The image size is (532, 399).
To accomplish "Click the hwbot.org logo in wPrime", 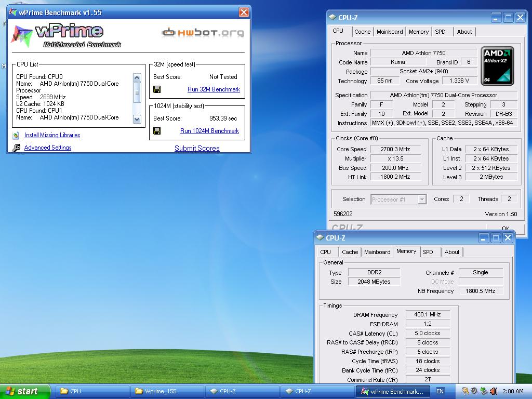I will coord(203,33).
